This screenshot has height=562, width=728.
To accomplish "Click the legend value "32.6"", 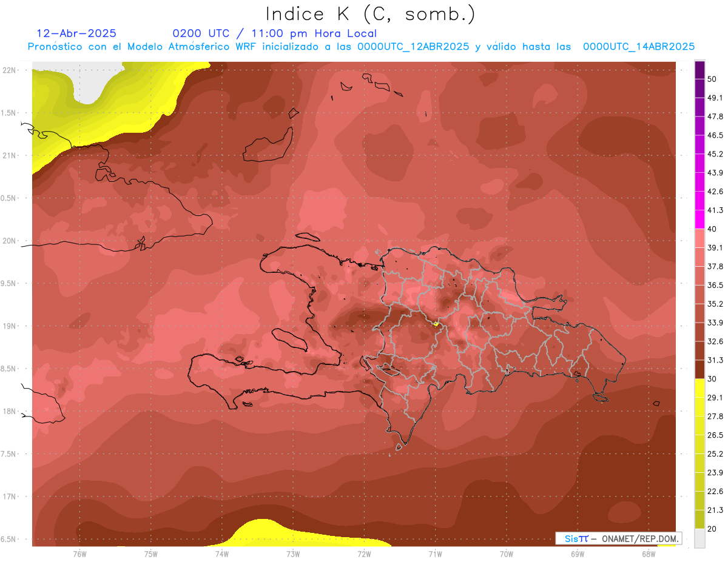I will point(715,341).
